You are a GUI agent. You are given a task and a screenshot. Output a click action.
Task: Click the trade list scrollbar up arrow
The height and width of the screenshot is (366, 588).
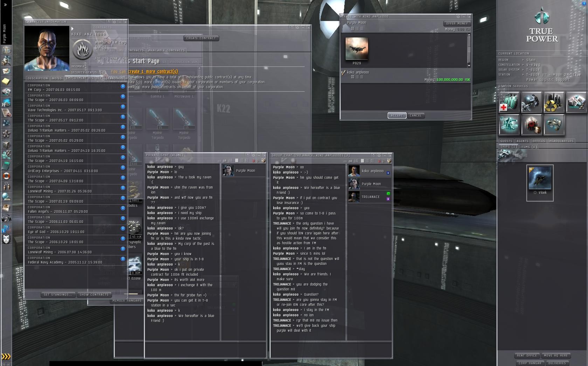(469, 35)
